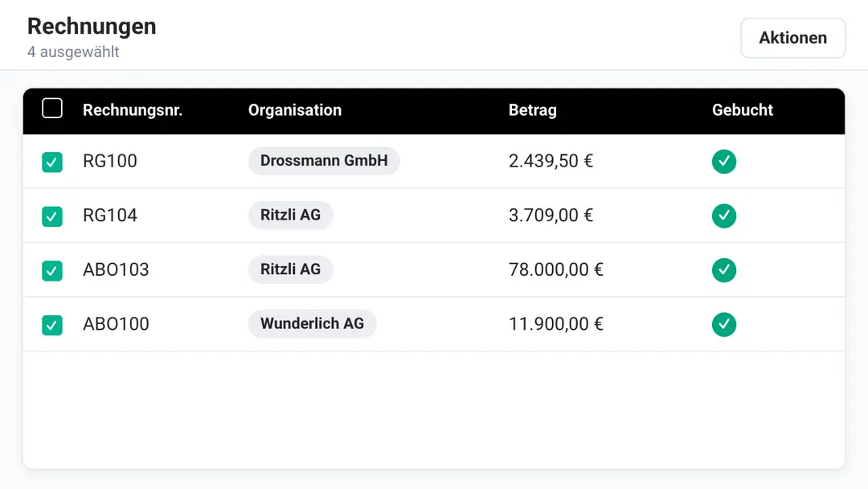Click the booked checkmark icon for RG100
The height and width of the screenshot is (489, 868).
click(723, 161)
